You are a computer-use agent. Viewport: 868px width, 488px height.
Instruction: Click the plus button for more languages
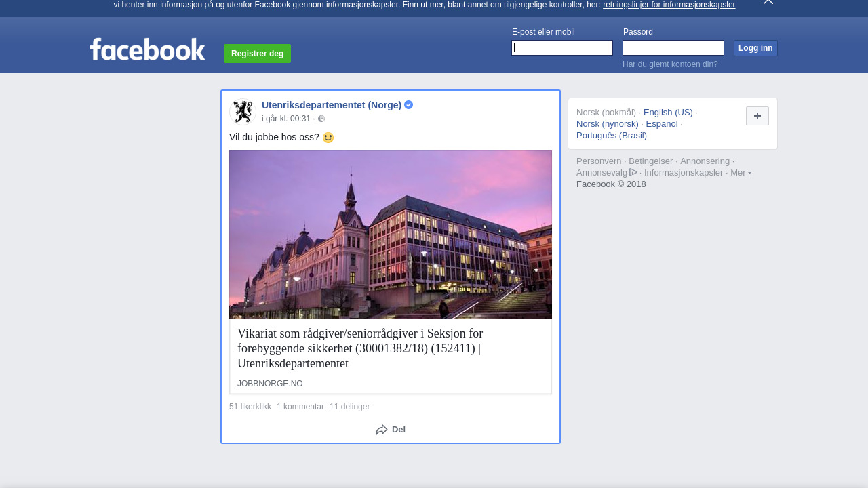pos(757,116)
